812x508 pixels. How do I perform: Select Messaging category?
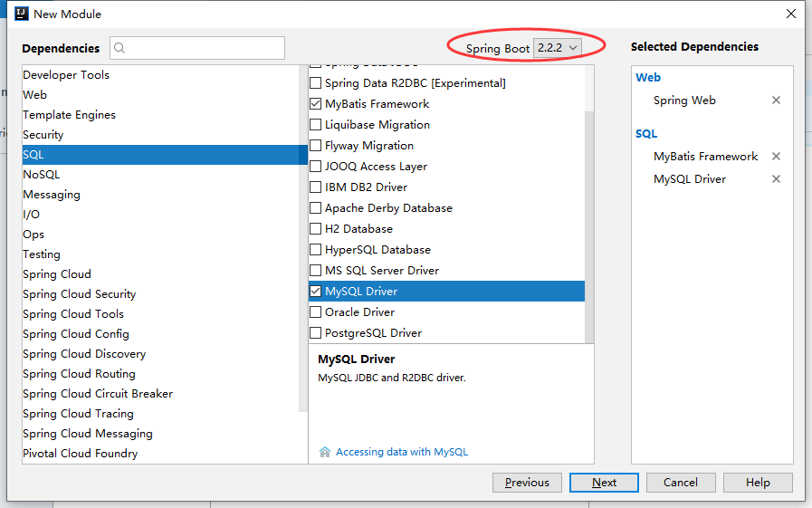click(160, 195)
